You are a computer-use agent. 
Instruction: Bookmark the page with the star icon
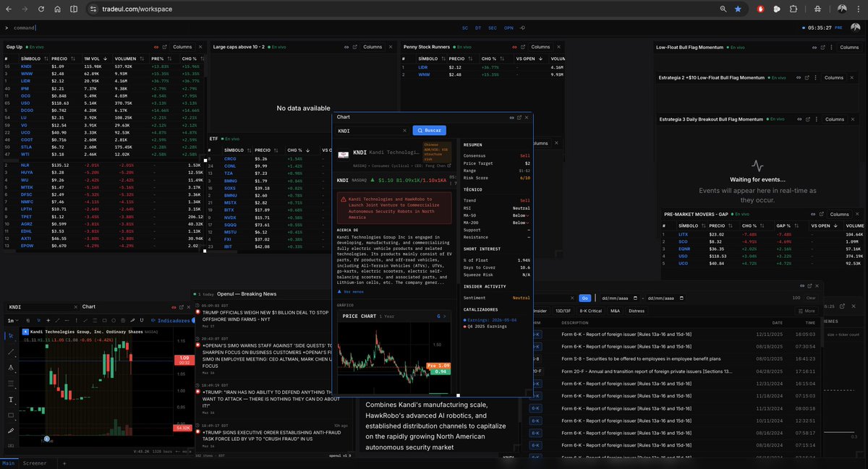pos(738,9)
